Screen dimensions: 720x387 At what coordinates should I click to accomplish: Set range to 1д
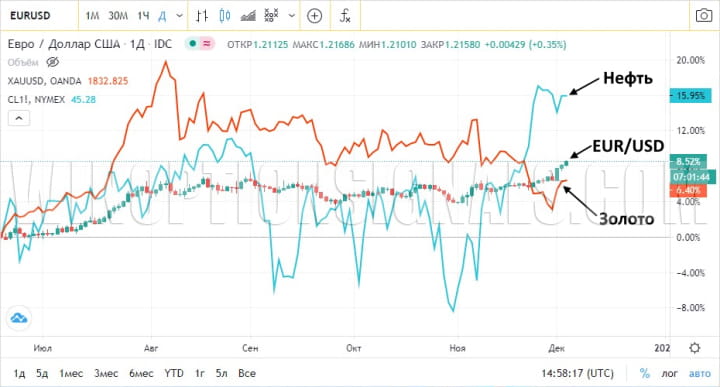point(19,373)
